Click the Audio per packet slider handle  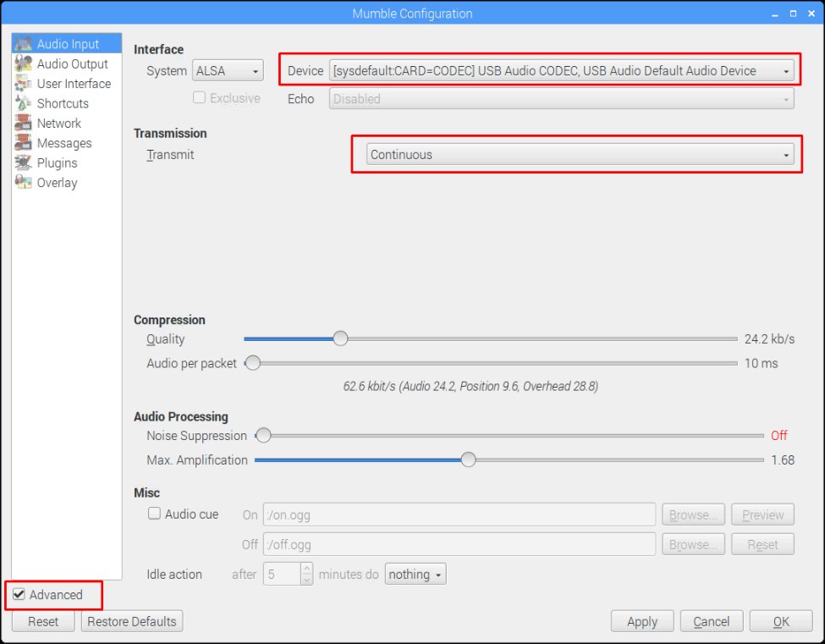click(252, 363)
